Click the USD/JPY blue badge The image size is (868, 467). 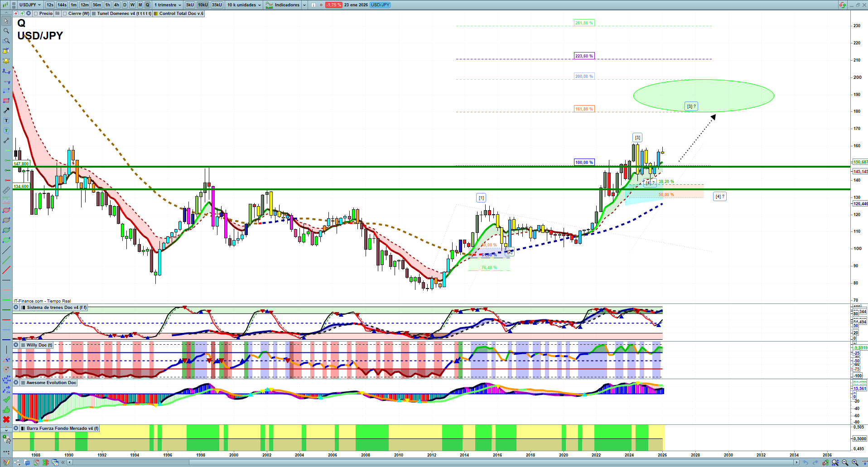[x=380, y=5]
